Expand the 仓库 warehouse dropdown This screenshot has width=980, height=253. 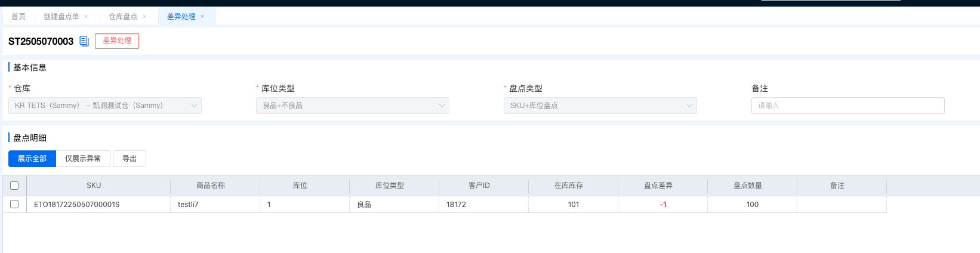(x=105, y=106)
